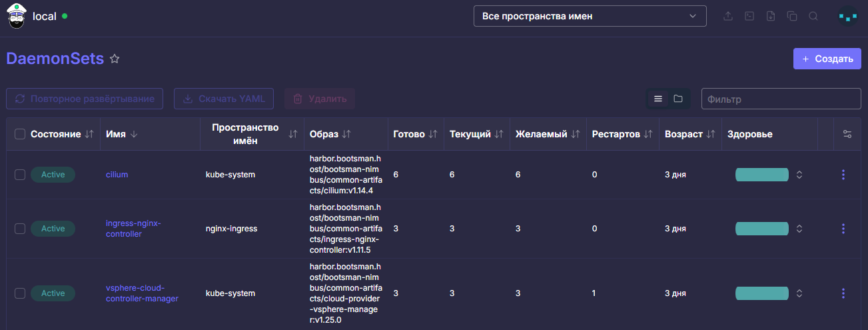Open the actions menu for cilium row
Image resolution: width=868 pixels, height=330 pixels.
pyautogui.click(x=843, y=175)
